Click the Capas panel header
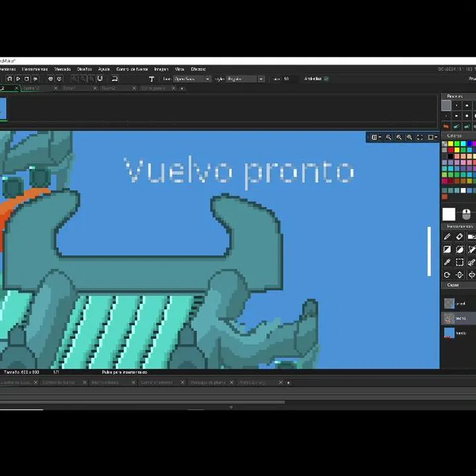The width and height of the screenshot is (476, 476). (458, 285)
